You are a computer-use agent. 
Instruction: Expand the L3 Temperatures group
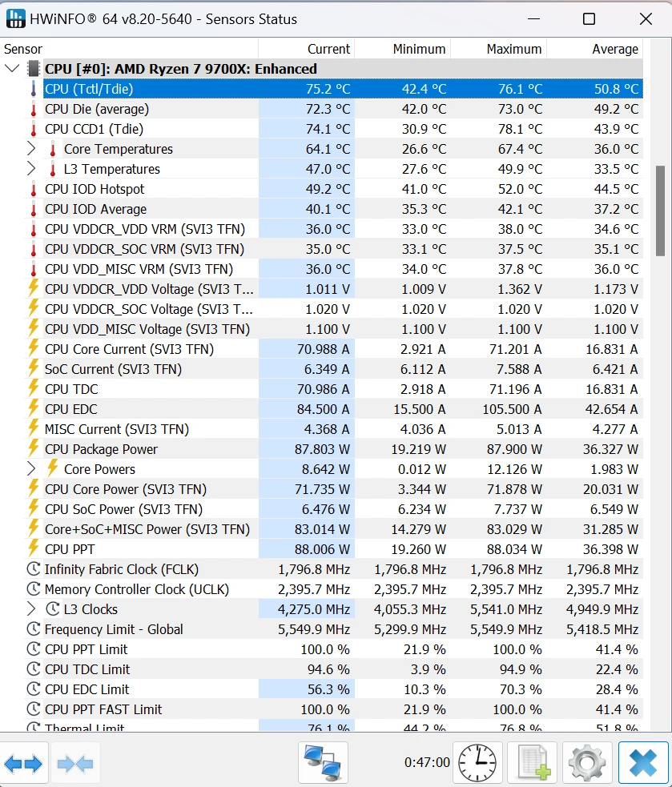pyautogui.click(x=31, y=169)
